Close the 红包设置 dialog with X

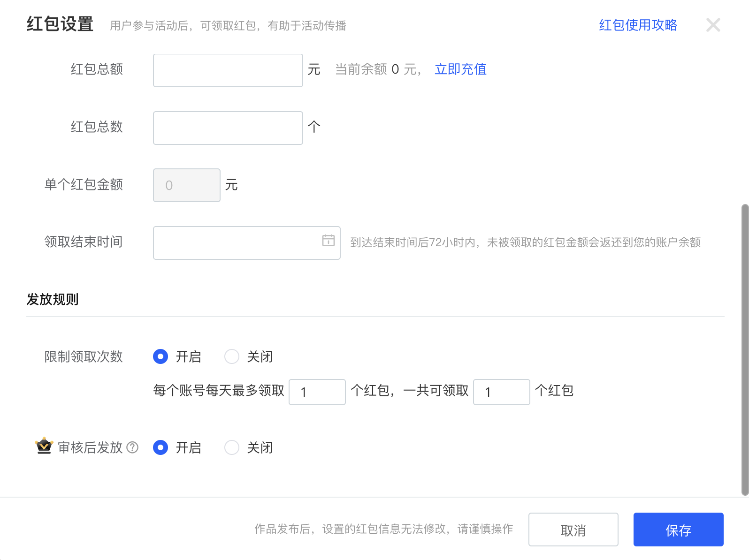713,25
